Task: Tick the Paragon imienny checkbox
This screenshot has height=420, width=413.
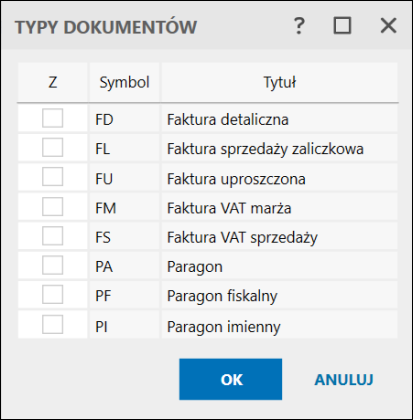Action: (x=53, y=324)
